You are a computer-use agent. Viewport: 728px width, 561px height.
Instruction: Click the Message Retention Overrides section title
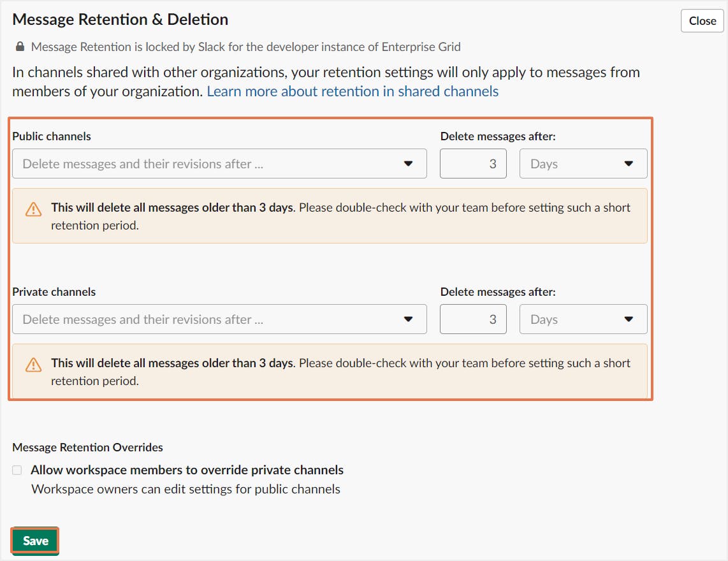87,447
